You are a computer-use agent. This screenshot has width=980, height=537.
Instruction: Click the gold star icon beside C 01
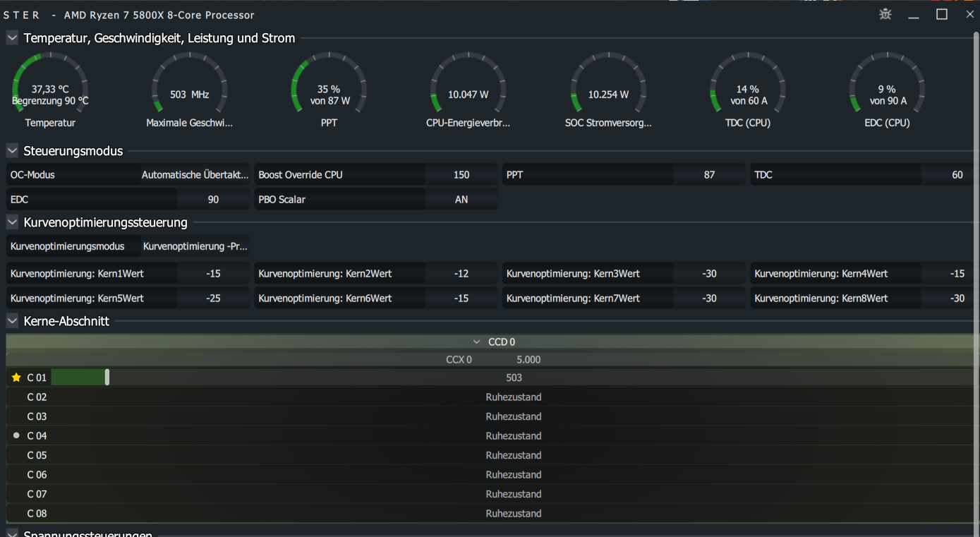(x=16, y=378)
